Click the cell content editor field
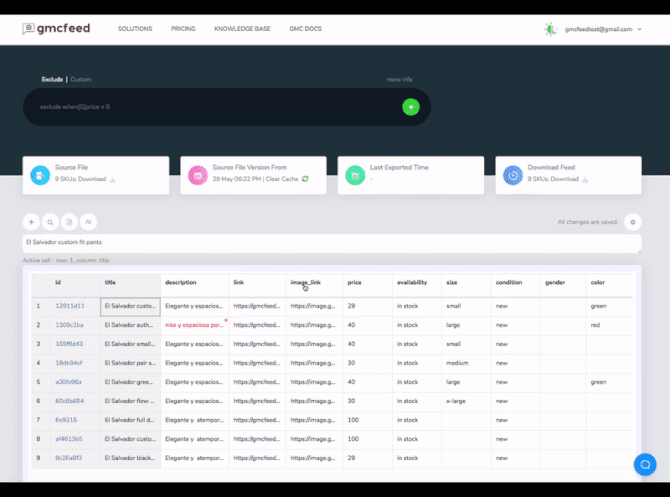 tap(332, 243)
